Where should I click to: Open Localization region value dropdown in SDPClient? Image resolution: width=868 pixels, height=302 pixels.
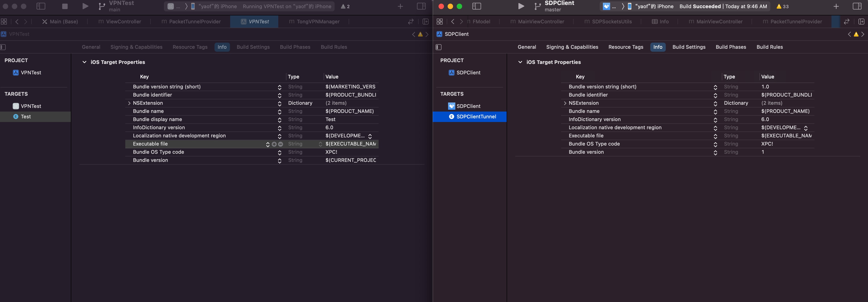pos(806,128)
